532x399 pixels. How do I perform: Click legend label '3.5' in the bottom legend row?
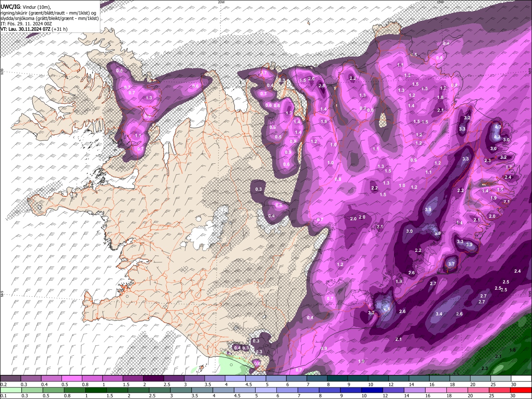click(195, 396)
